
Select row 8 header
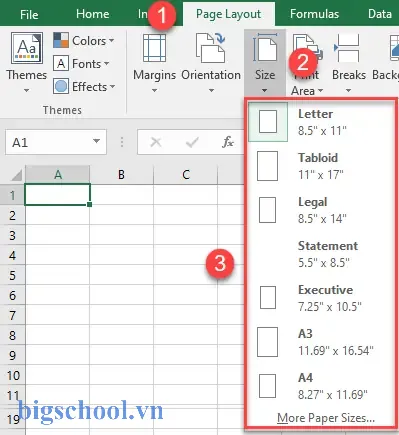point(12,335)
